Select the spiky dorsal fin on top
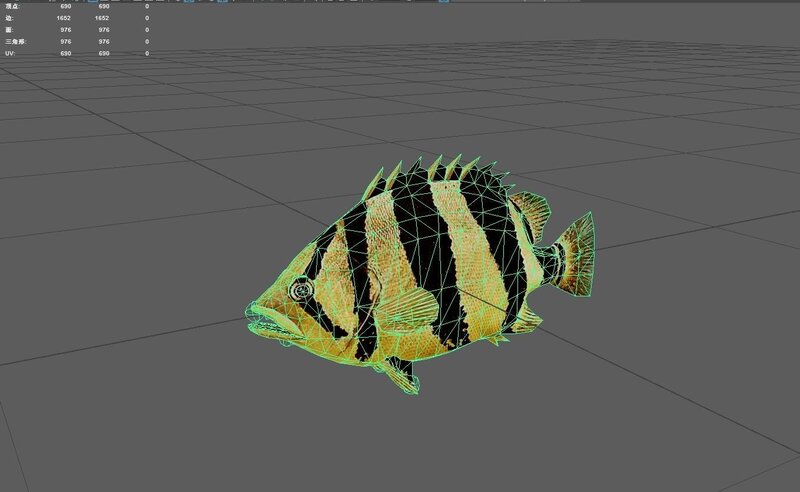Viewport: 800px width, 492px height. (x=440, y=170)
